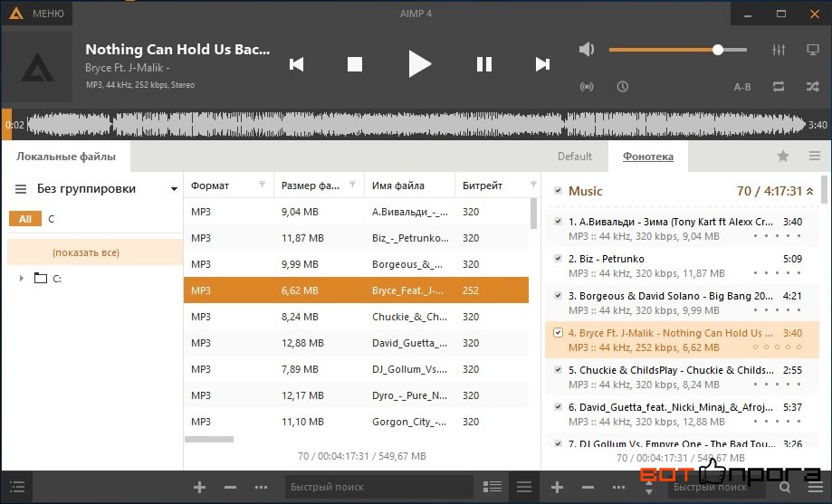This screenshot has width=832, height=504.
Task: Toggle repeat track mode
Action: 779,87
